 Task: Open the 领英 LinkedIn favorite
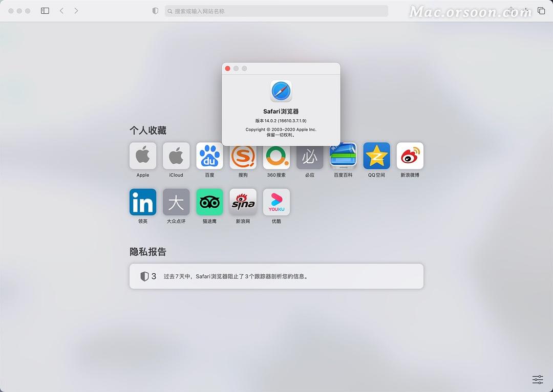143,202
